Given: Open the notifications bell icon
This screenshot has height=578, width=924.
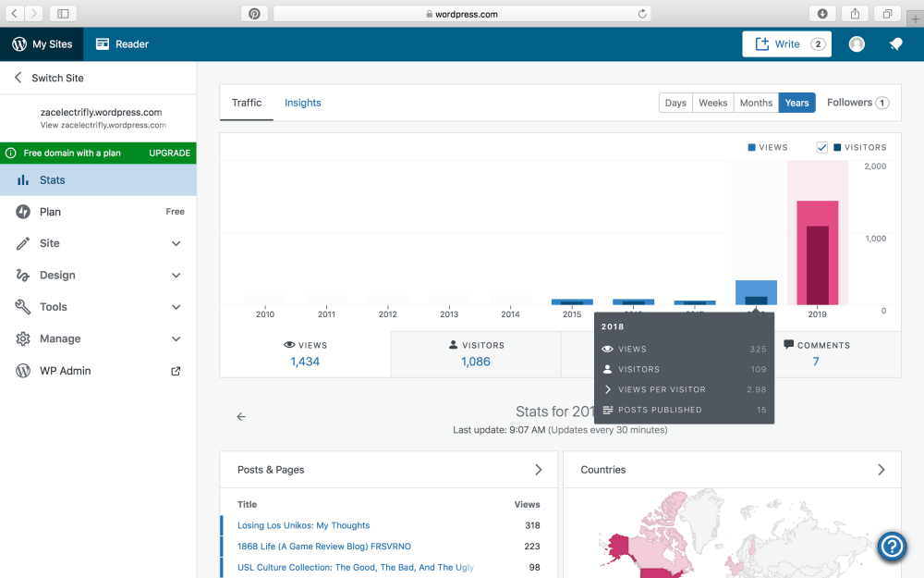Looking at the screenshot, I should coord(895,44).
